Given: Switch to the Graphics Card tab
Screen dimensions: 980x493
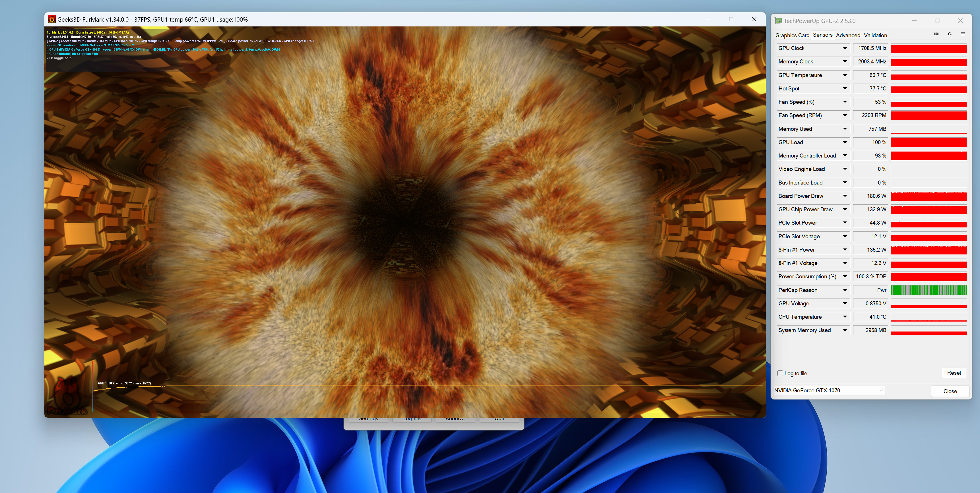Looking at the screenshot, I should tap(792, 35).
